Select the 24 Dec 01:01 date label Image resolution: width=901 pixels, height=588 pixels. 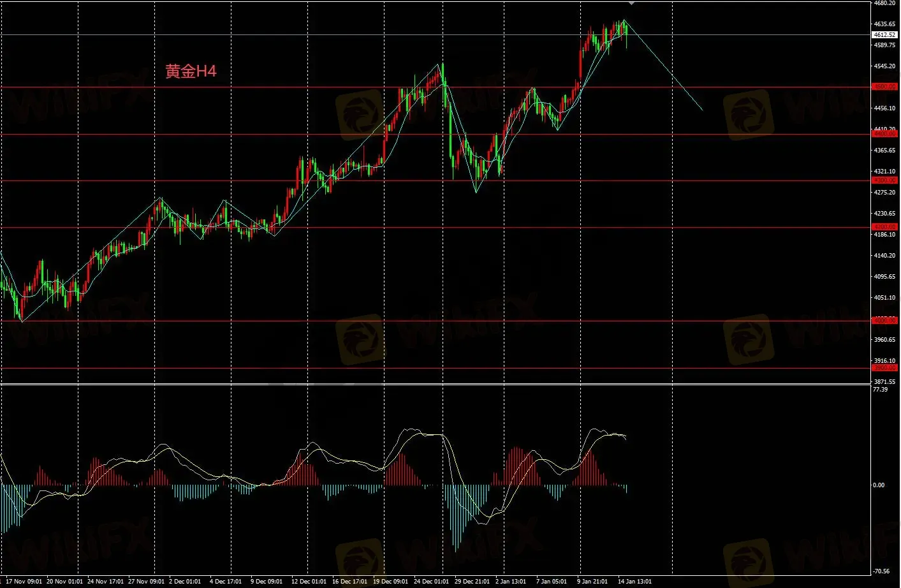(431, 581)
